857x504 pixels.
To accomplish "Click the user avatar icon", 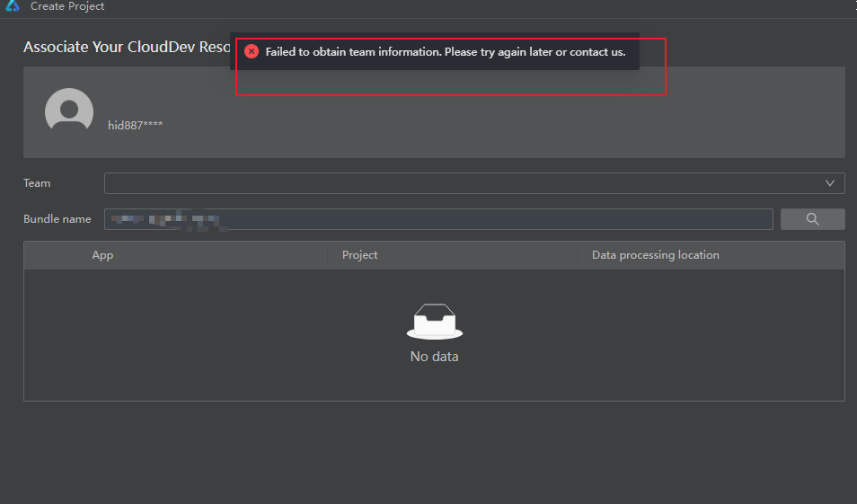I will click(x=69, y=110).
